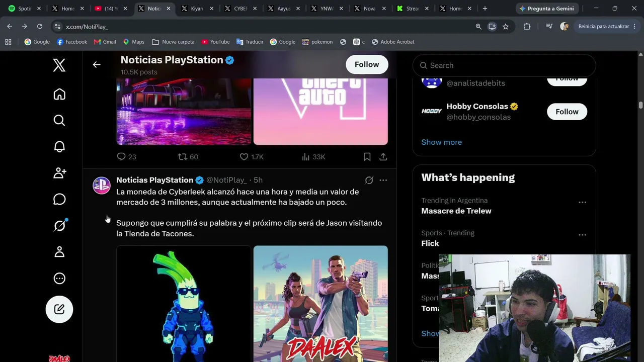This screenshot has width=644, height=362.
Task: Open the Chrome extensions puzzle icon
Action: [527, 27]
